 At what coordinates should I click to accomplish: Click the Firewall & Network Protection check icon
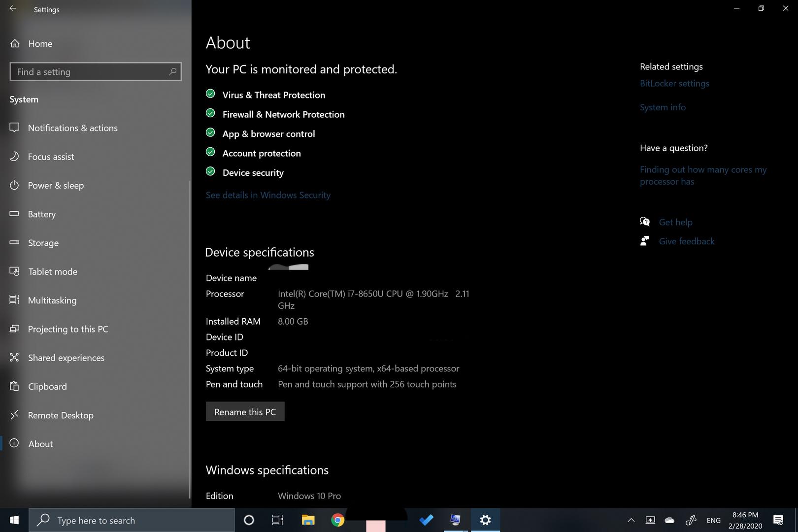point(210,113)
